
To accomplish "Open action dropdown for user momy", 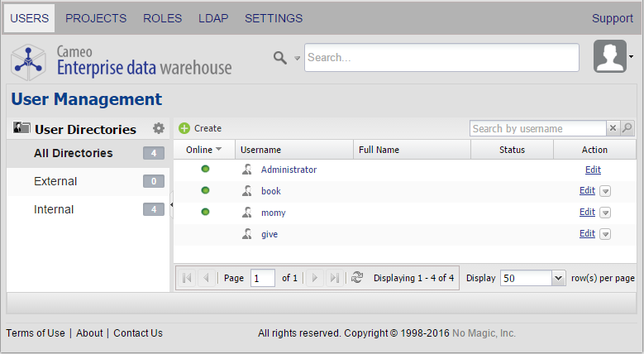I will click(x=605, y=213).
